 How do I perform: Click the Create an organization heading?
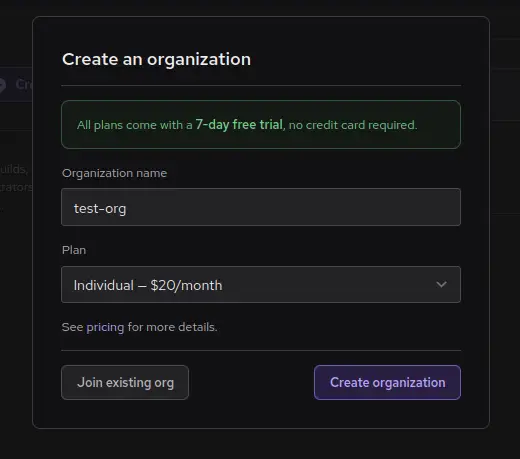(156, 60)
